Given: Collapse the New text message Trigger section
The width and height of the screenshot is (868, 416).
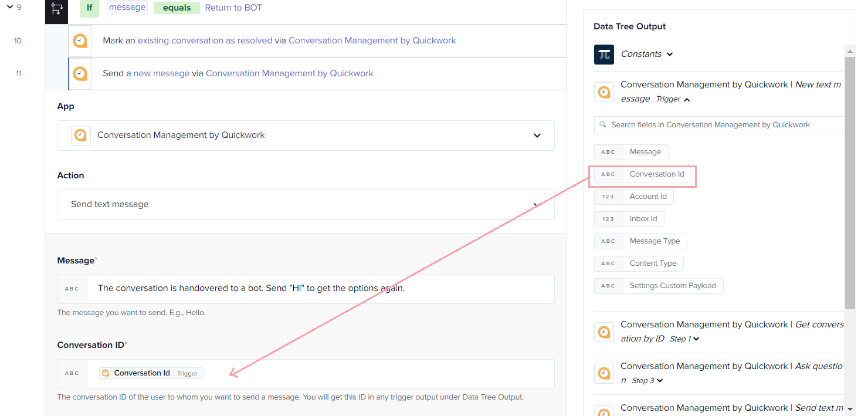Looking at the screenshot, I should coord(687,100).
